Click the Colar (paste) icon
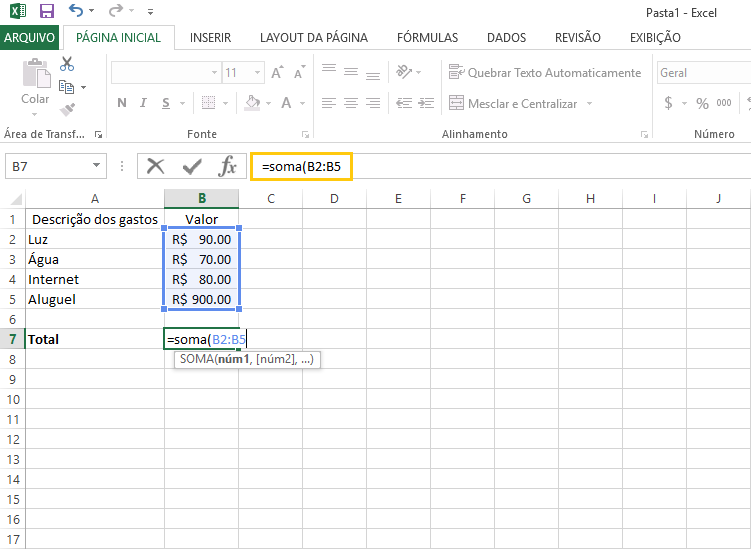 point(36,80)
